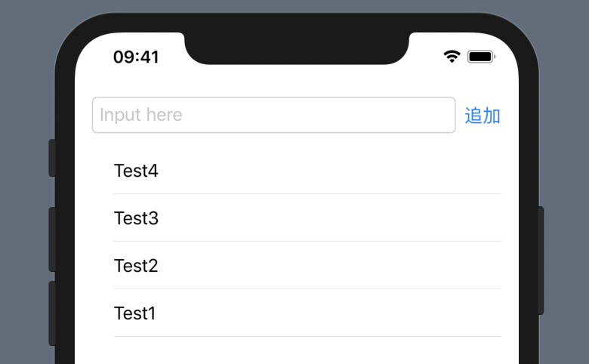Click the side power button on frame
Viewport: 589px width, 364px height.
coord(541,261)
